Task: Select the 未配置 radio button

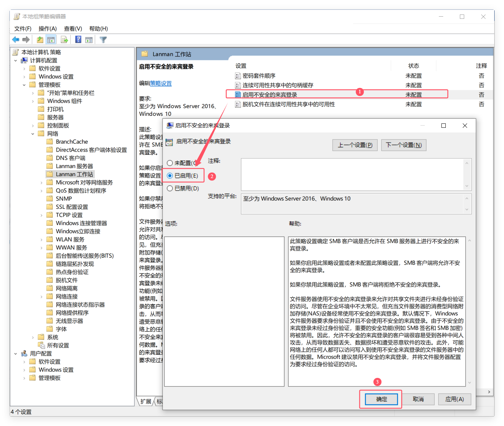Action: pyautogui.click(x=170, y=163)
